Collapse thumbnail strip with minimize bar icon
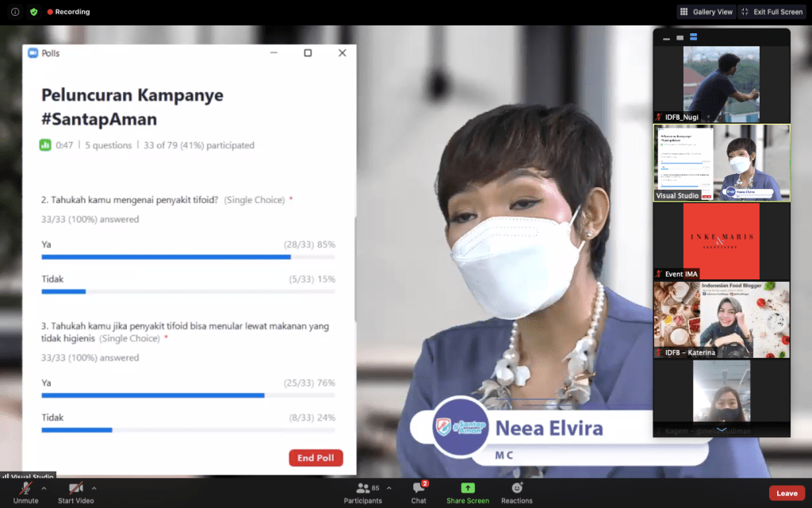812x508 pixels. [x=666, y=38]
